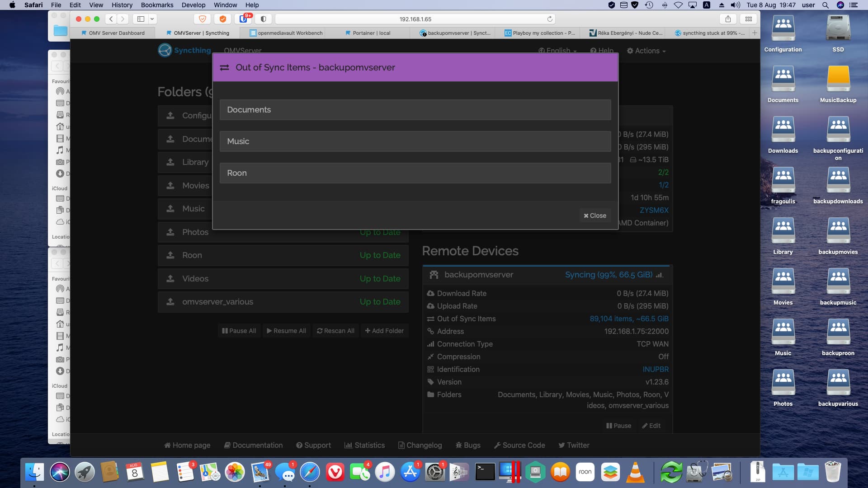Image resolution: width=868 pixels, height=488 pixels.
Task: Open Siri from the Dock
Action: click(x=60, y=472)
